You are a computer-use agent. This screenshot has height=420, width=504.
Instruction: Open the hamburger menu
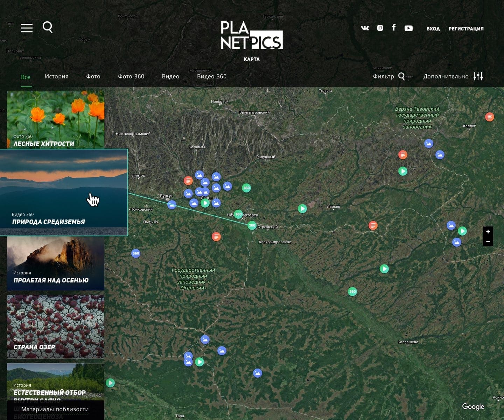pyautogui.click(x=27, y=28)
